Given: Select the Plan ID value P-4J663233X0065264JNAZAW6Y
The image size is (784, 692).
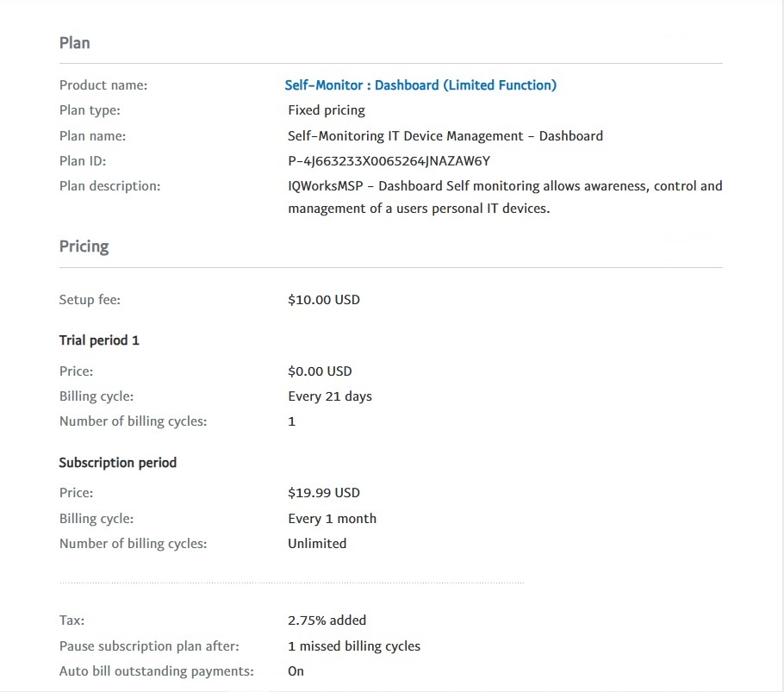Looking at the screenshot, I should click(389, 161).
